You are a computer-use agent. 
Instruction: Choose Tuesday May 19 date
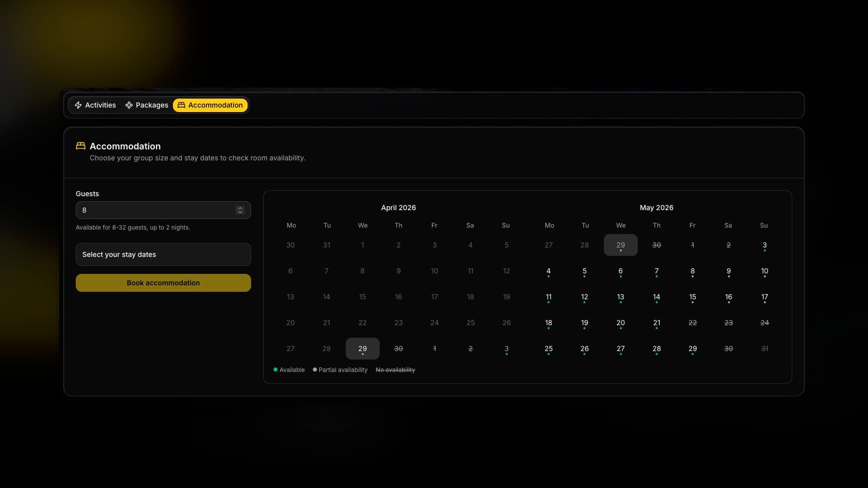(584, 323)
